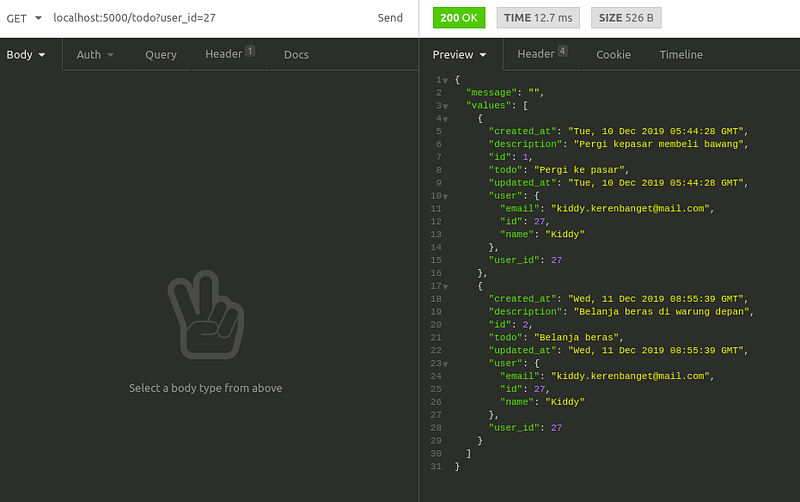The height and width of the screenshot is (502, 800).
Task: Click the "updated_at" key on line 22
Action: [x=522, y=350]
